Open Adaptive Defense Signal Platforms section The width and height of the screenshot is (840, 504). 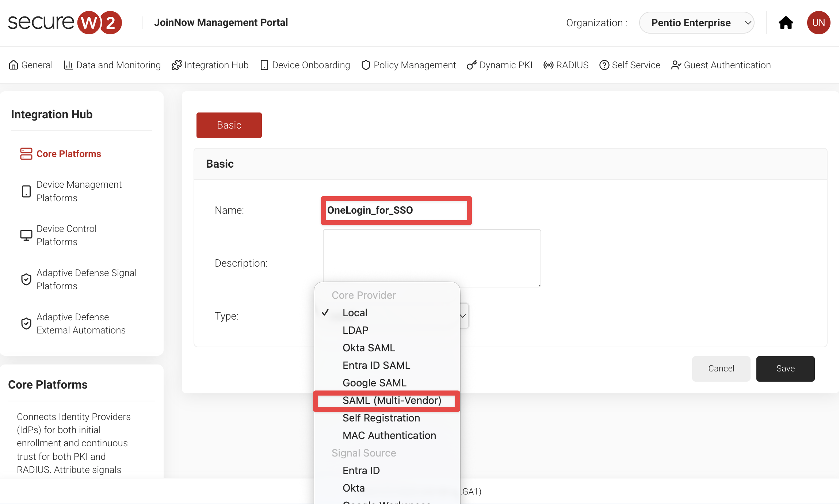(79, 279)
